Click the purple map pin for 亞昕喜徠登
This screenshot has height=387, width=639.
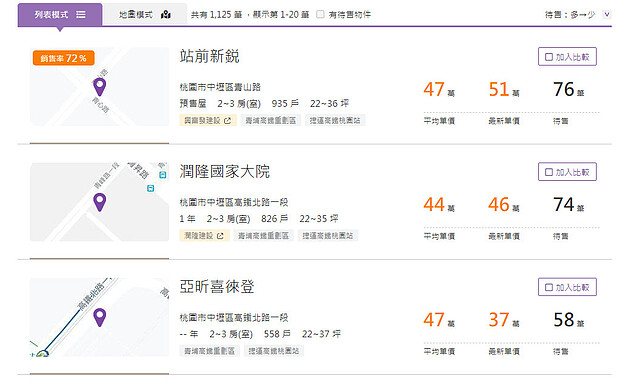pyautogui.click(x=99, y=317)
